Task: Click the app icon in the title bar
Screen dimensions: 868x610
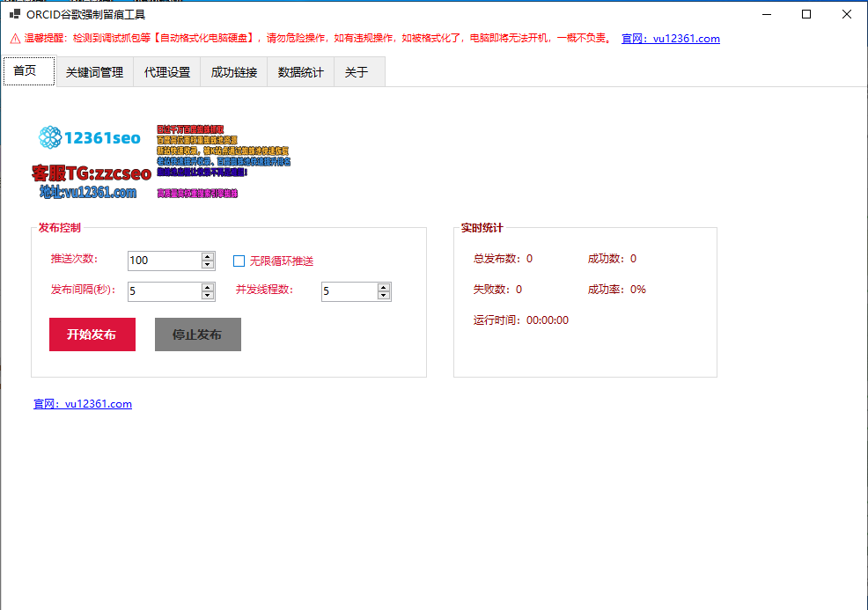Action: pyautogui.click(x=14, y=14)
